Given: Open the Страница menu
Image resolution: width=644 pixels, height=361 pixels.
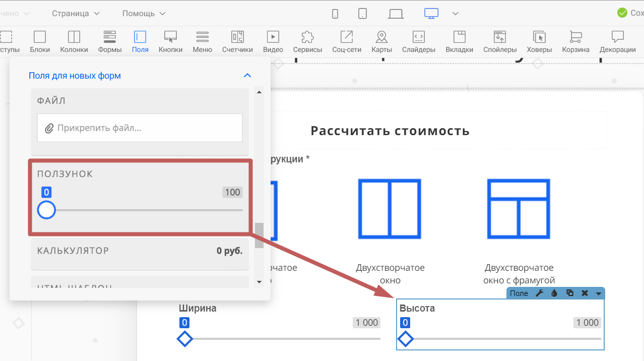Looking at the screenshot, I should pos(76,13).
